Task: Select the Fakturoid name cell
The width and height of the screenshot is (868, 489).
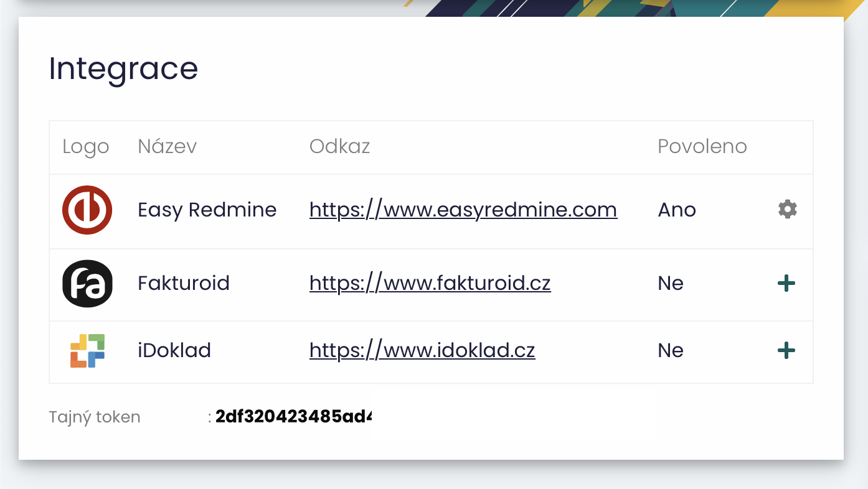Action: [184, 284]
